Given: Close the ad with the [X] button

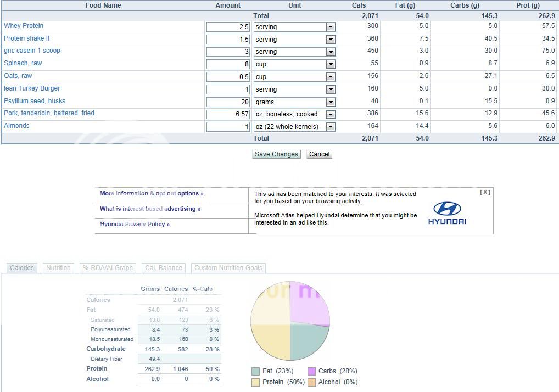Looking at the screenshot, I should (x=485, y=192).
